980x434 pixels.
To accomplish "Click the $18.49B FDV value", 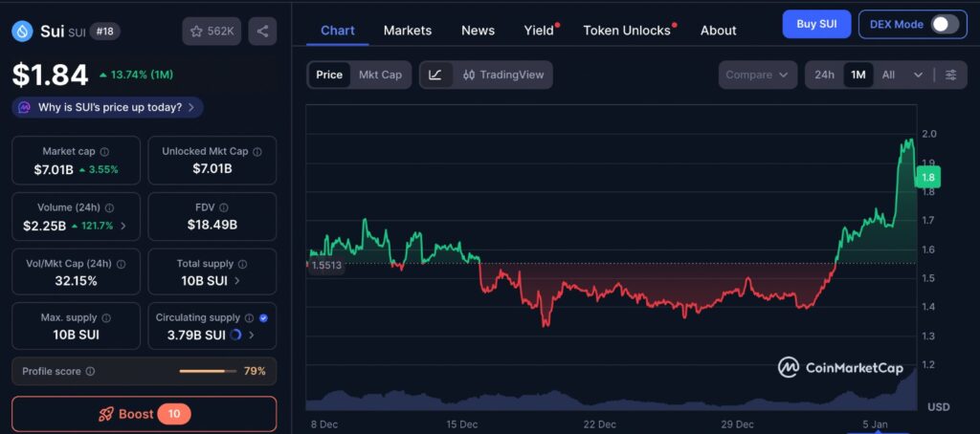I will (212, 225).
